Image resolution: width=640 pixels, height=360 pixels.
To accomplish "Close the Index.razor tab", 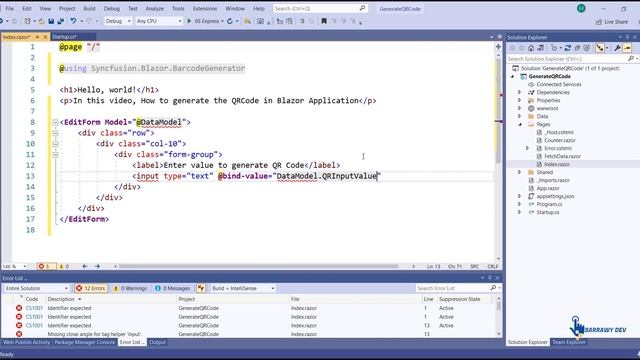I will click(x=45, y=37).
